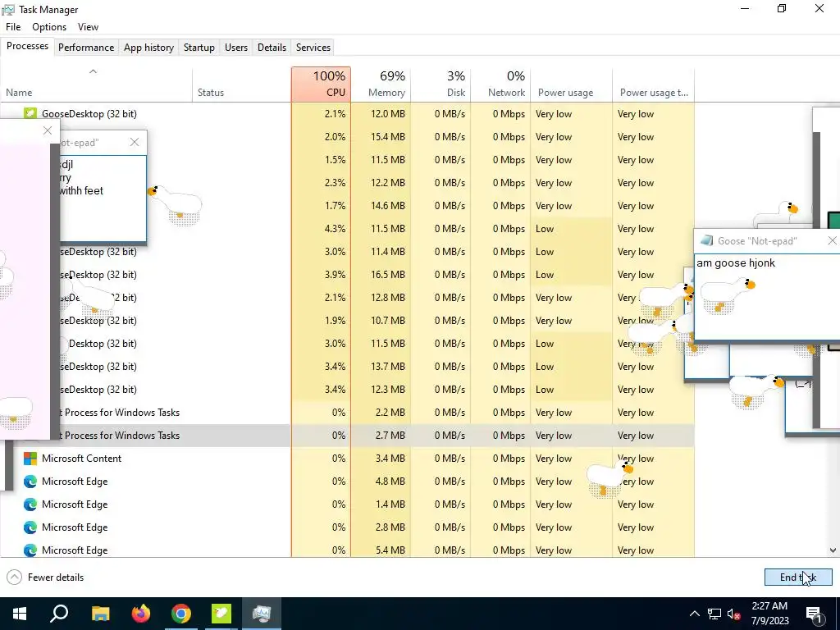Switch to the Startup tab
840x630 pixels.
(199, 47)
